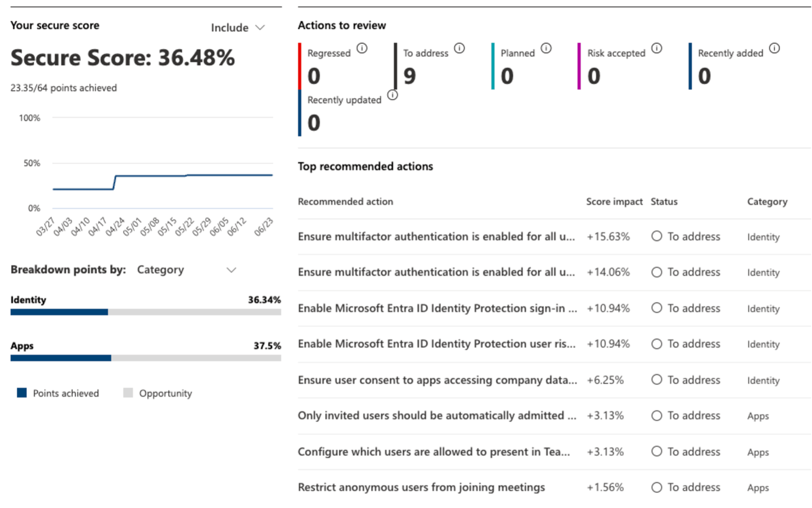
Task: Open the Regressed info icon
Action: coord(362,48)
